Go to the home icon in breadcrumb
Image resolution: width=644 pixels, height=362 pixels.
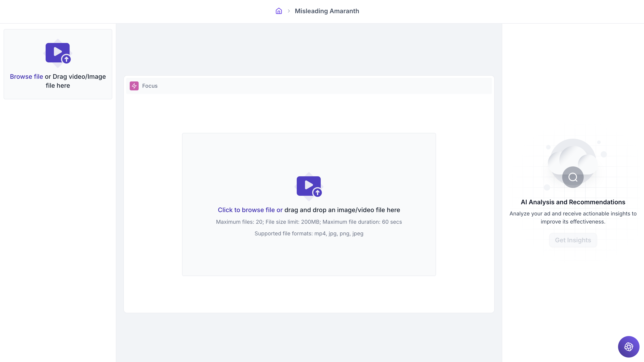[x=279, y=11]
